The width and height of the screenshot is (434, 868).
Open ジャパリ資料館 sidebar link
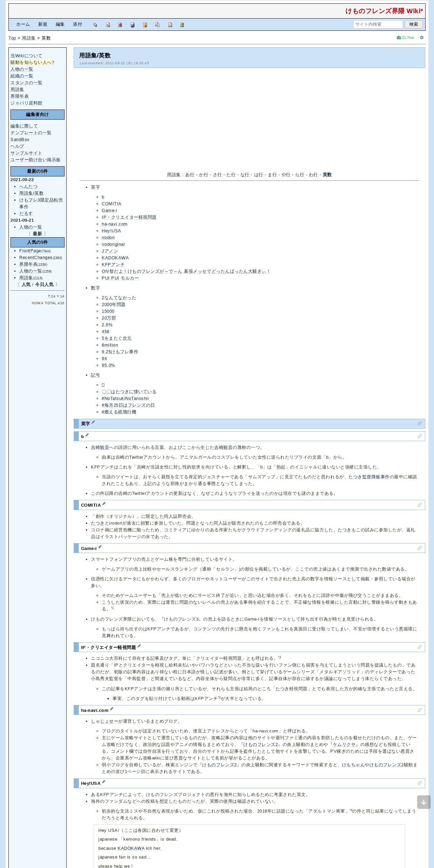tap(26, 103)
